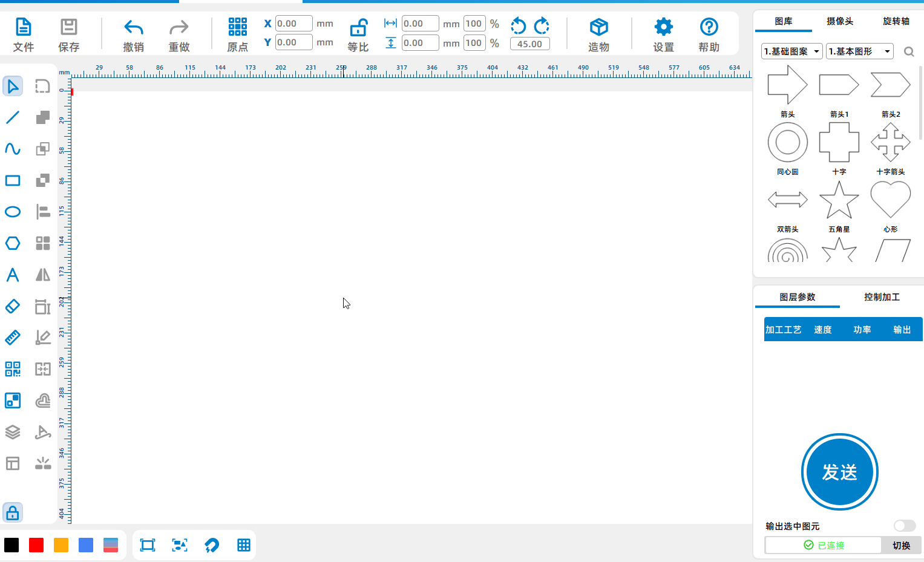The image size is (924, 562).
Task: Switch to the 旋转轴 tab
Action: [x=896, y=21]
